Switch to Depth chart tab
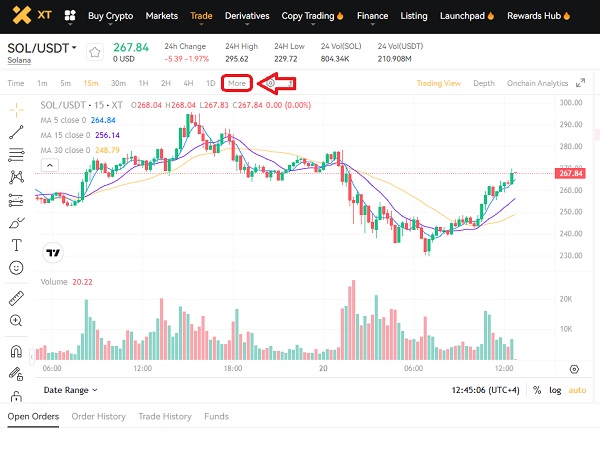This screenshot has height=462, width=600. point(484,83)
